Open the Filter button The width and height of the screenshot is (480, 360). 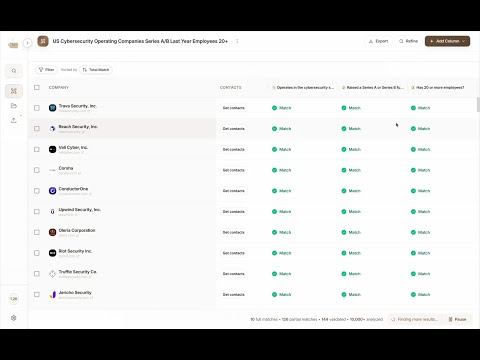(46, 70)
